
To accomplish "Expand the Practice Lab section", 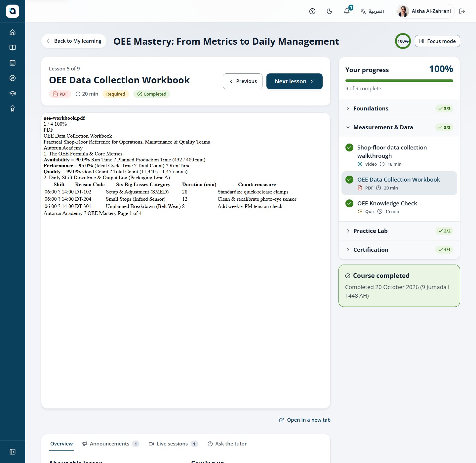I will point(399,231).
